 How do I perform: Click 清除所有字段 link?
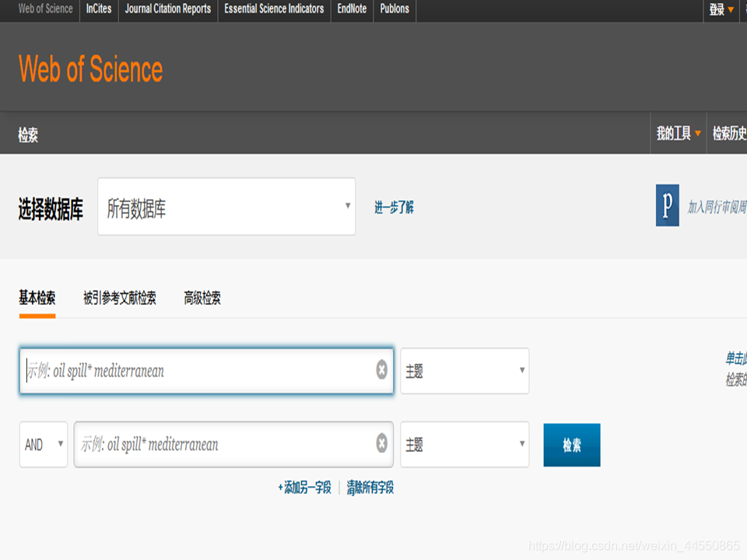[x=370, y=488]
